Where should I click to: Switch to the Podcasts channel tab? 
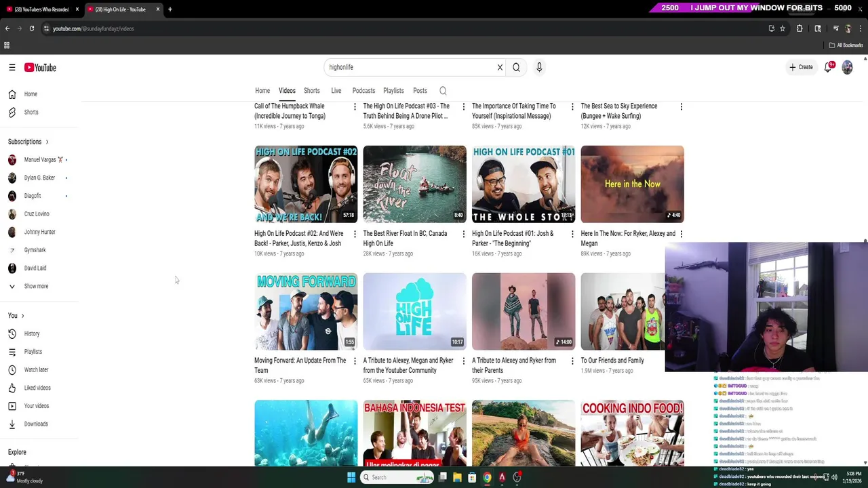[x=363, y=91]
